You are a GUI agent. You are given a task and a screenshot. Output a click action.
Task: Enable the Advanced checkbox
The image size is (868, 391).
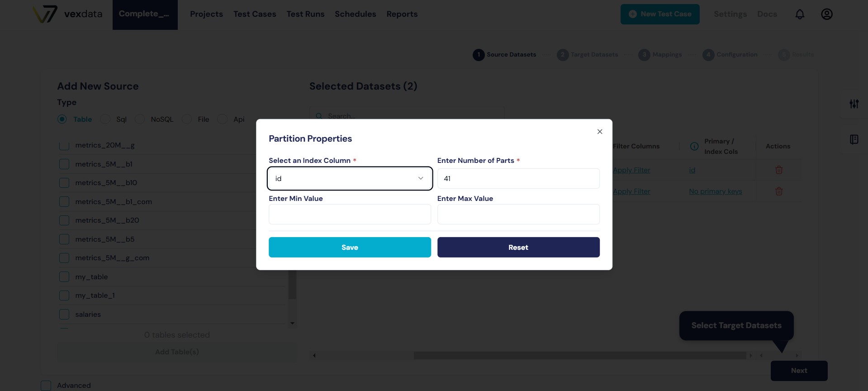[46, 386]
